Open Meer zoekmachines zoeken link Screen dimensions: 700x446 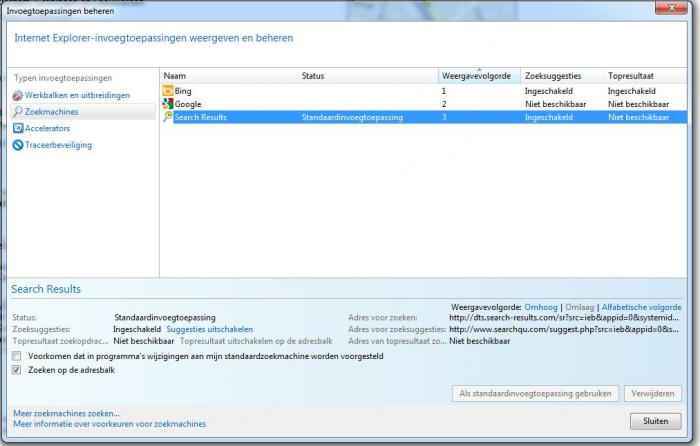(66, 413)
